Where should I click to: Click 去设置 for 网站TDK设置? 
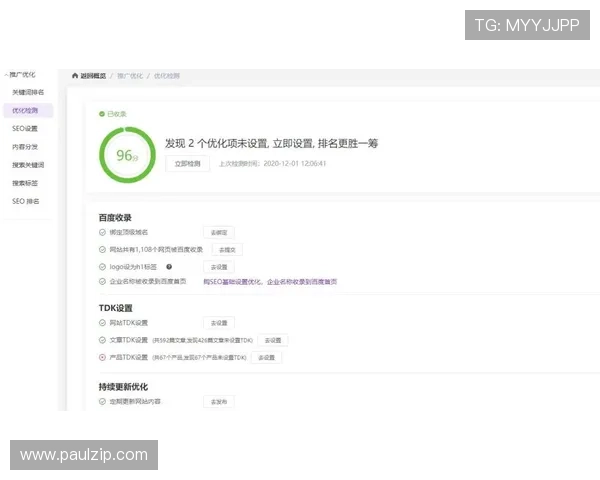(x=219, y=323)
